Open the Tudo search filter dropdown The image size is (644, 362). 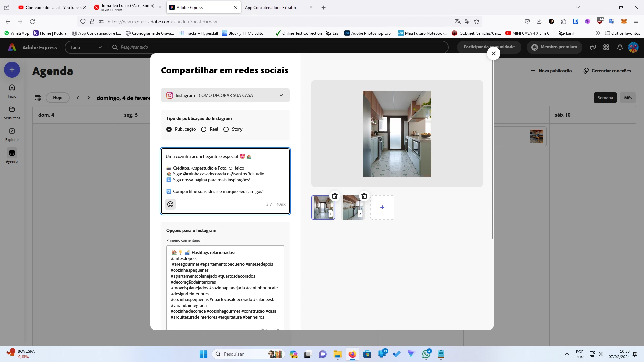click(86, 47)
